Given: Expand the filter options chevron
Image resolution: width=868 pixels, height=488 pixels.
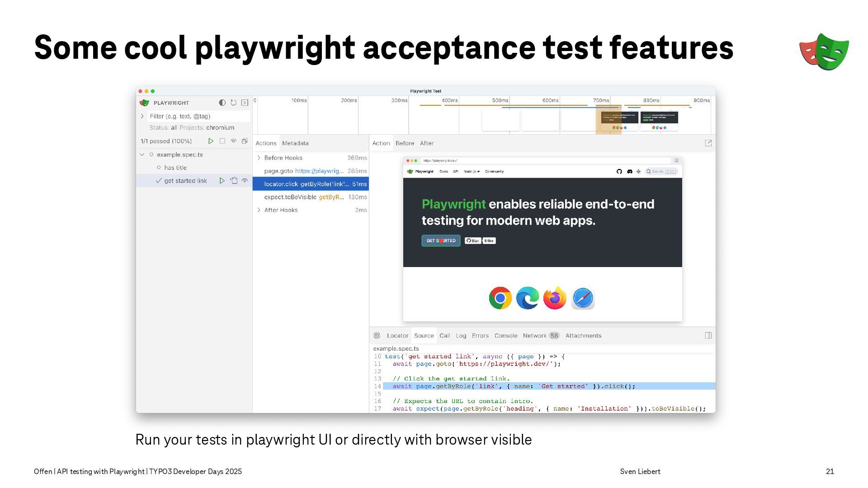Looking at the screenshot, I should click(142, 116).
